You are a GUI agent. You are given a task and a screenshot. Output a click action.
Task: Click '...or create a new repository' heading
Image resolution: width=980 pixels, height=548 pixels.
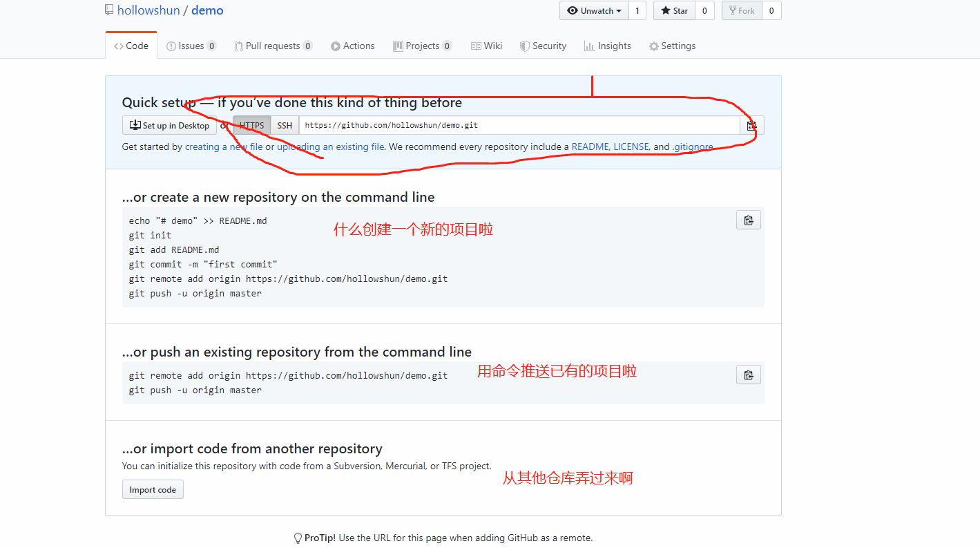(278, 197)
